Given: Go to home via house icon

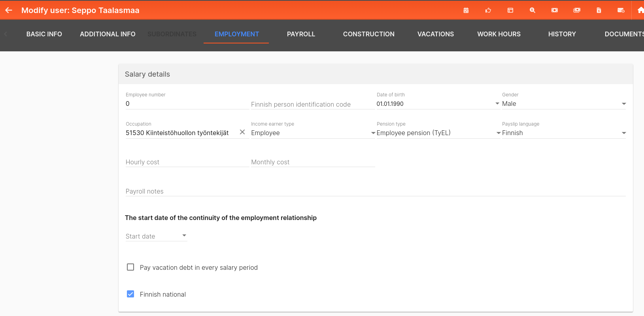Looking at the screenshot, I should [x=640, y=10].
